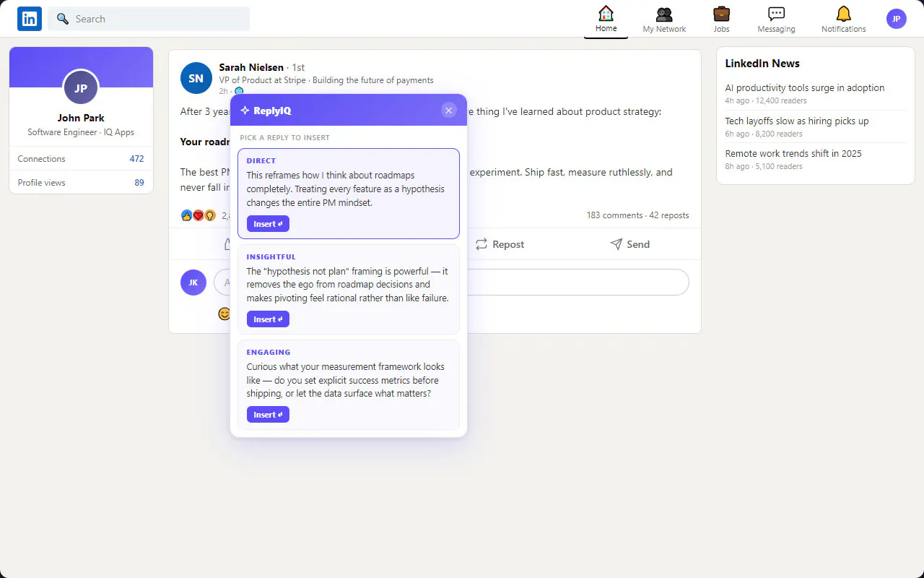Screen dimensions: 924x578
Task: Click the "LinkedIn News" heading
Action: click(x=762, y=64)
